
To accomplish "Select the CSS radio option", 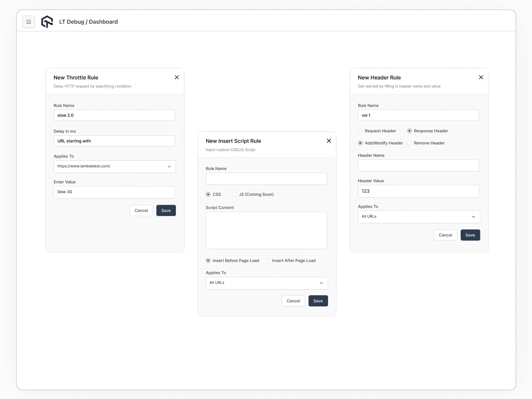I will 208,194.
